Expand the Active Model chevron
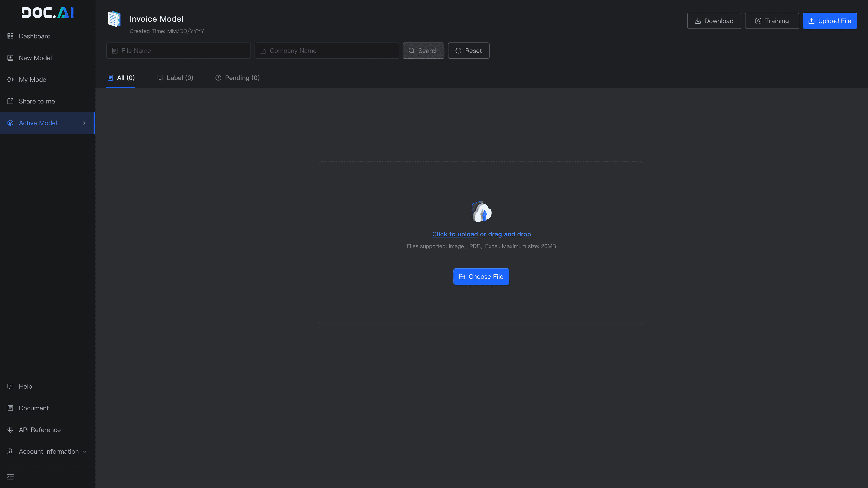Image resolution: width=868 pixels, height=488 pixels. pyautogui.click(x=84, y=123)
